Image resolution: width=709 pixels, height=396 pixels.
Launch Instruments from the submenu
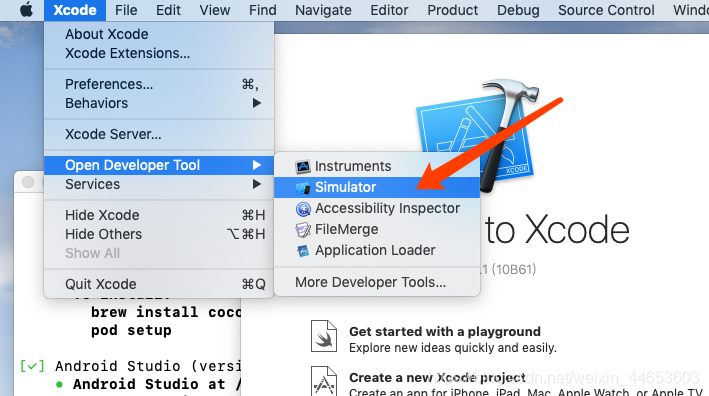pos(377,166)
